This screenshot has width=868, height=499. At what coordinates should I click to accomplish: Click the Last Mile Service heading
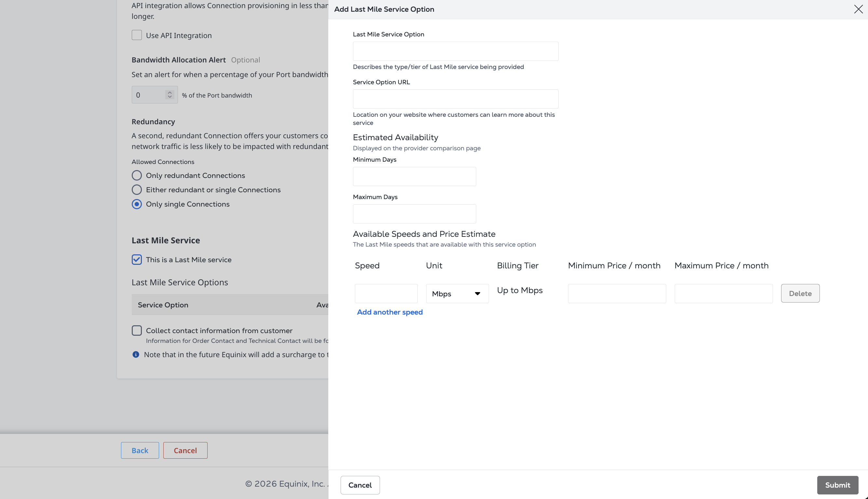coord(166,240)
